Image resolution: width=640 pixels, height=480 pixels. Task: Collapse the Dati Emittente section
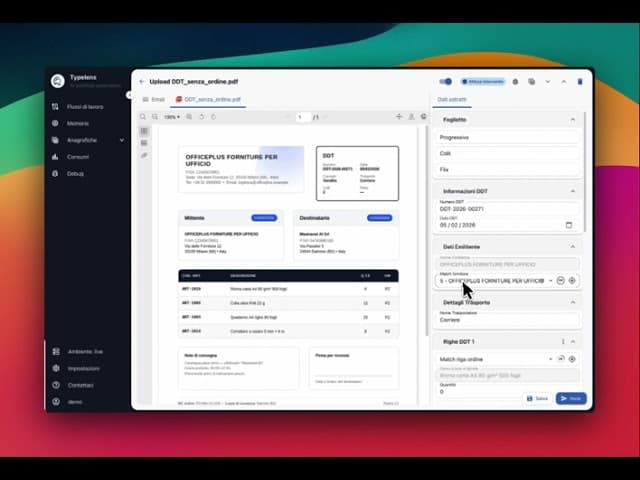pyautogui.click(x=573, y=247)
